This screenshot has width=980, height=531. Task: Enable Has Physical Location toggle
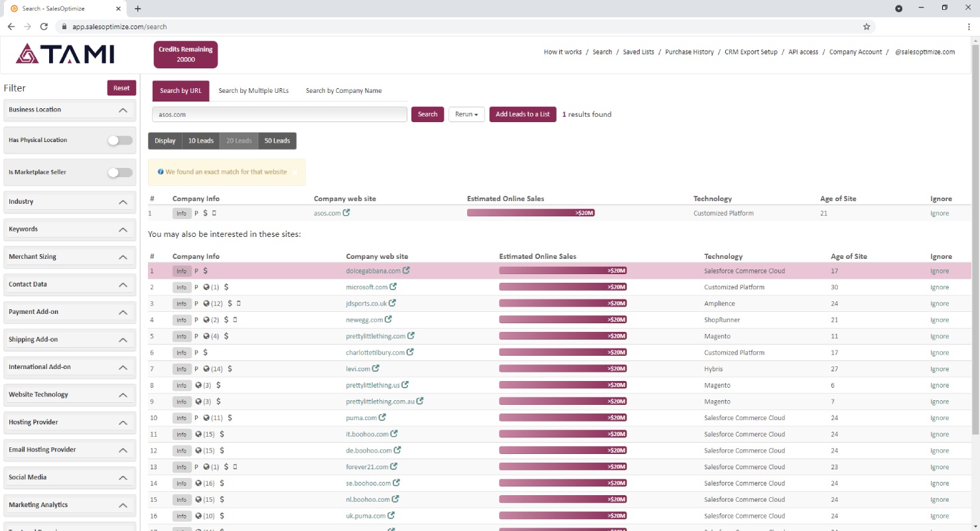coord(120,140)
